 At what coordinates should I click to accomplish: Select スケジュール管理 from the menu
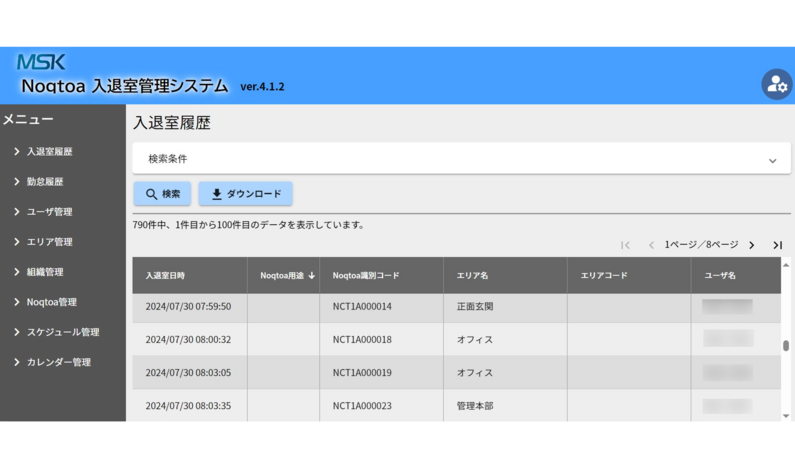coord(62,332)
